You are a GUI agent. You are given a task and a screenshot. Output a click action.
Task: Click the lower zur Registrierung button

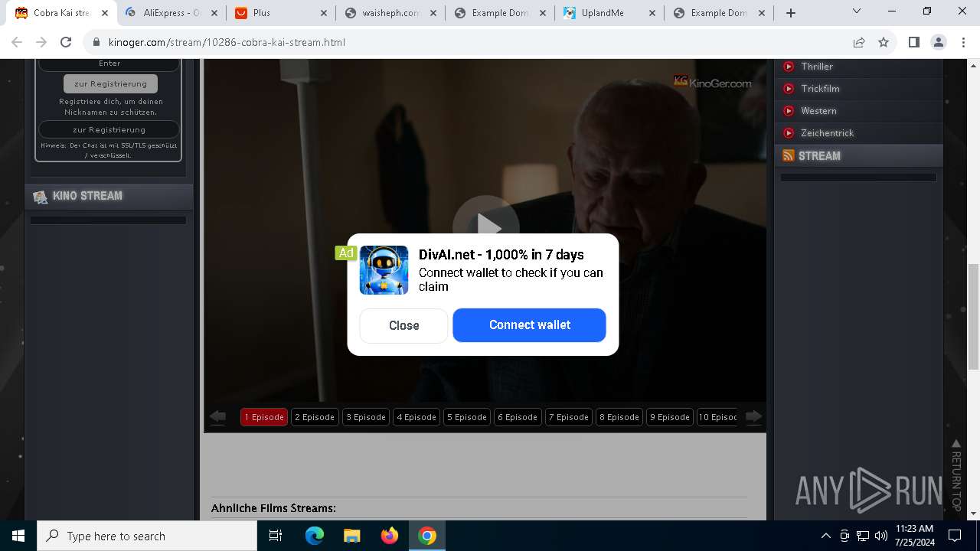coord(109,129)
